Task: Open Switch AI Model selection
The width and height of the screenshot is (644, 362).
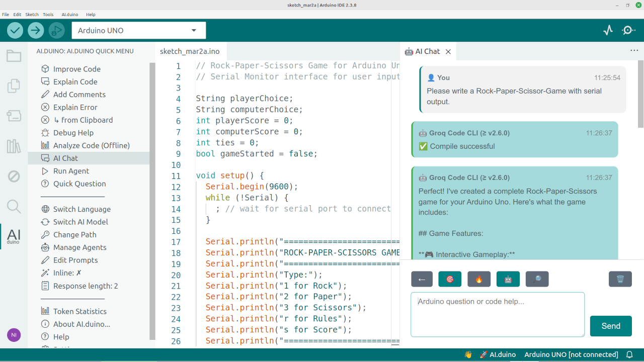Action: point(79,221)
